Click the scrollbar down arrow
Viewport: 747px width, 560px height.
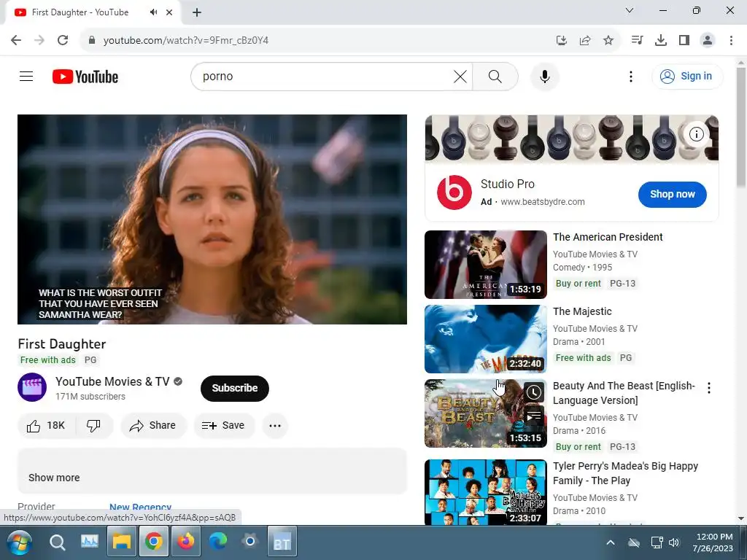741,518
